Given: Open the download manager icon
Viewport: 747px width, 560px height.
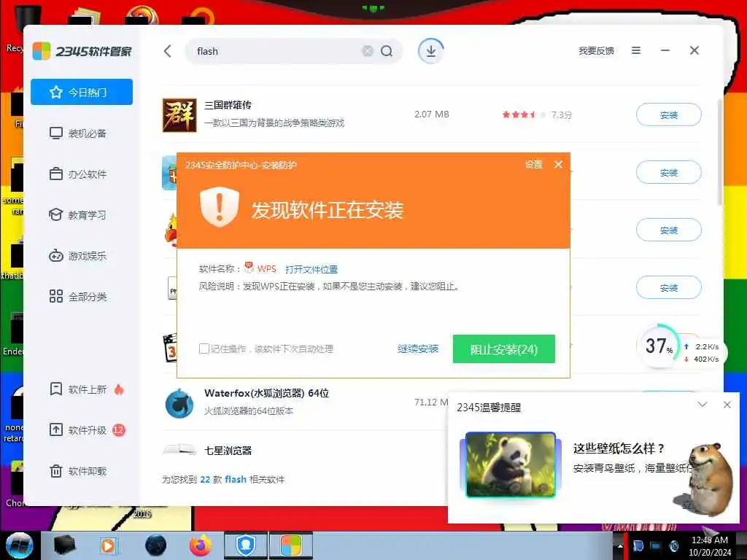Looking at the screenshot, I should click(430, 51).
